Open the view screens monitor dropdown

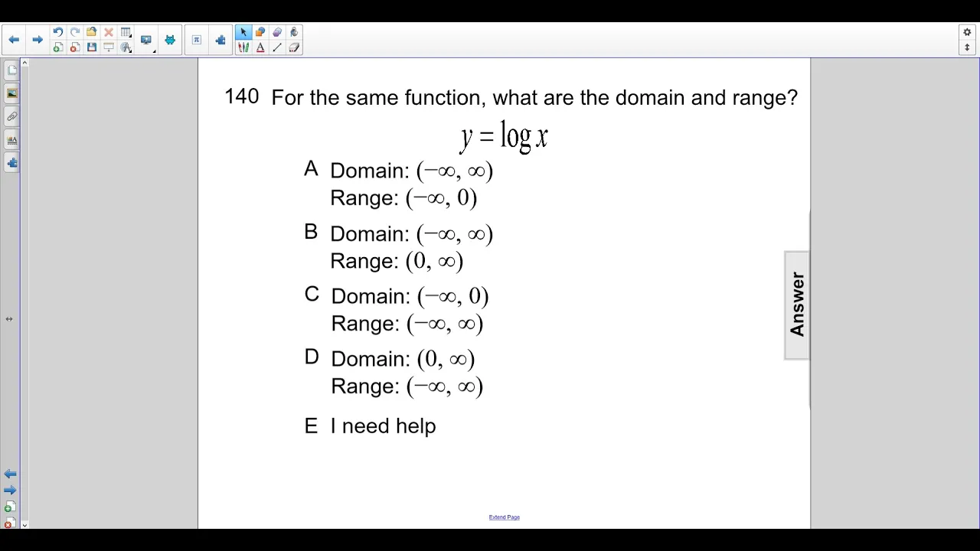tap(146, 40)
